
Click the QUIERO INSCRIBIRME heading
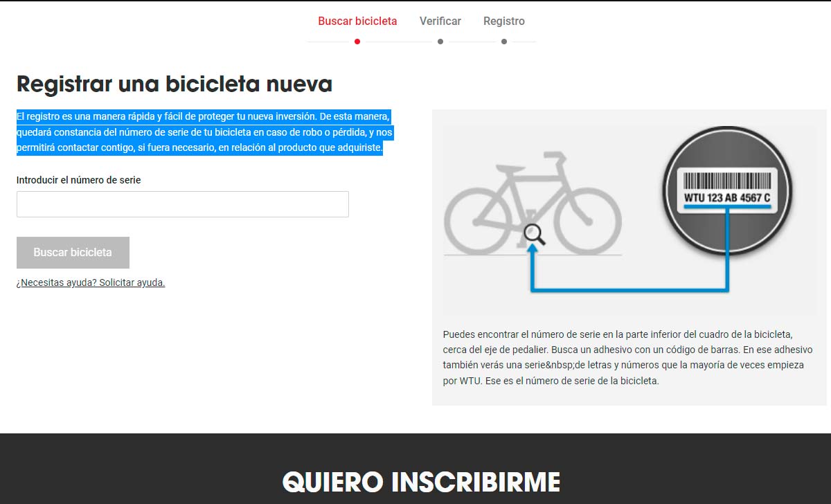[421, 482]
